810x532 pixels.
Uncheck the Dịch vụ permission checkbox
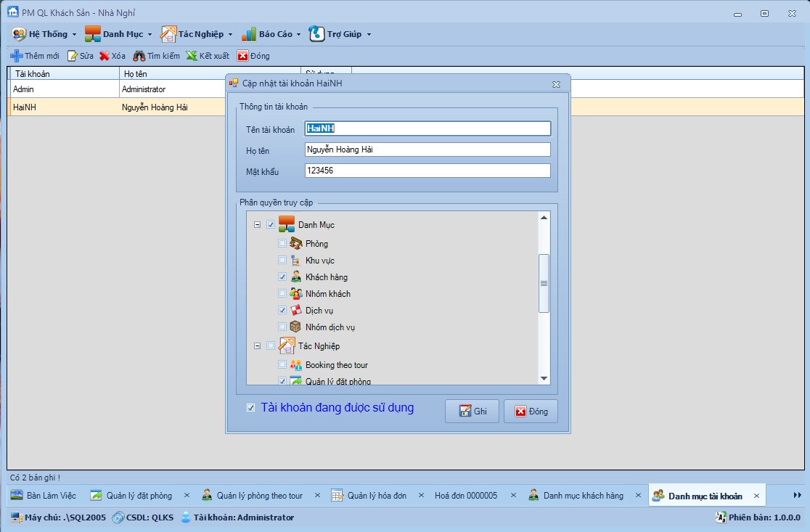click(x=282, y=310)
